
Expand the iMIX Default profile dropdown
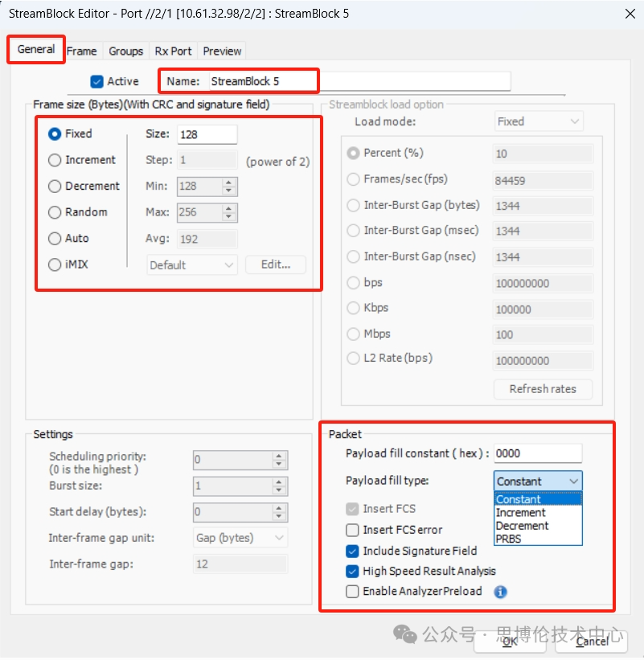point(192,264)
